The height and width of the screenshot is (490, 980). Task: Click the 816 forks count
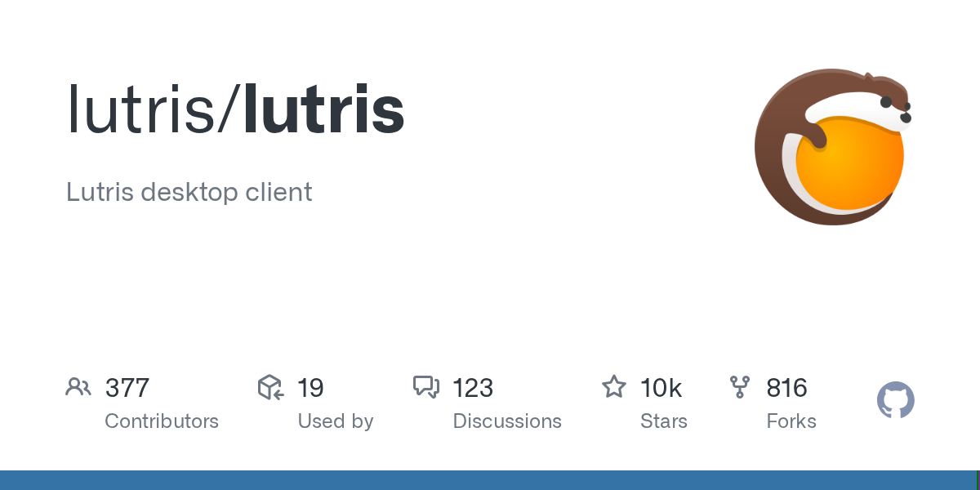786,388
